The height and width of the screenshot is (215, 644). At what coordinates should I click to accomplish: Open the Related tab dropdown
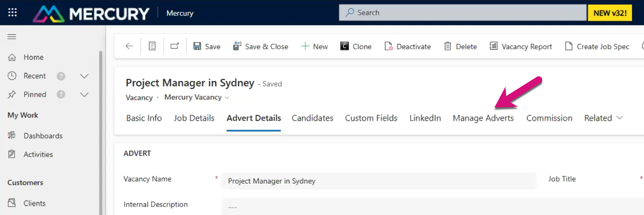point(603,118)
